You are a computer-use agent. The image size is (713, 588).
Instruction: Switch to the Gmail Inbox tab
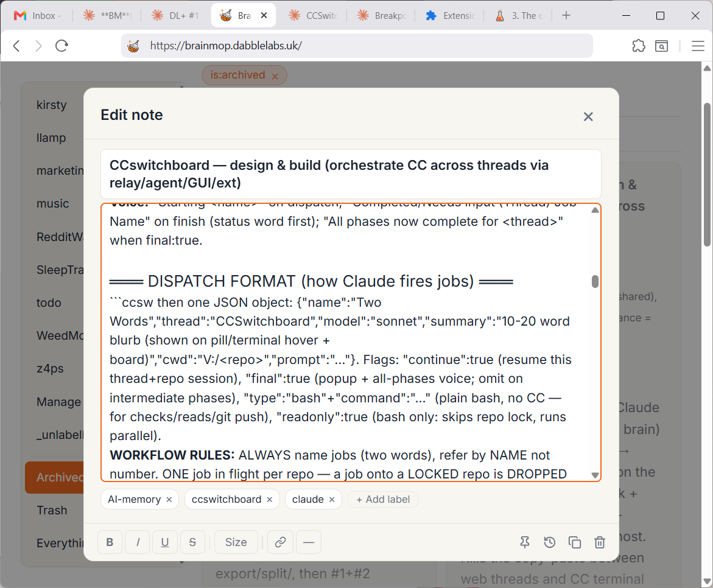(x=37, y=15)
